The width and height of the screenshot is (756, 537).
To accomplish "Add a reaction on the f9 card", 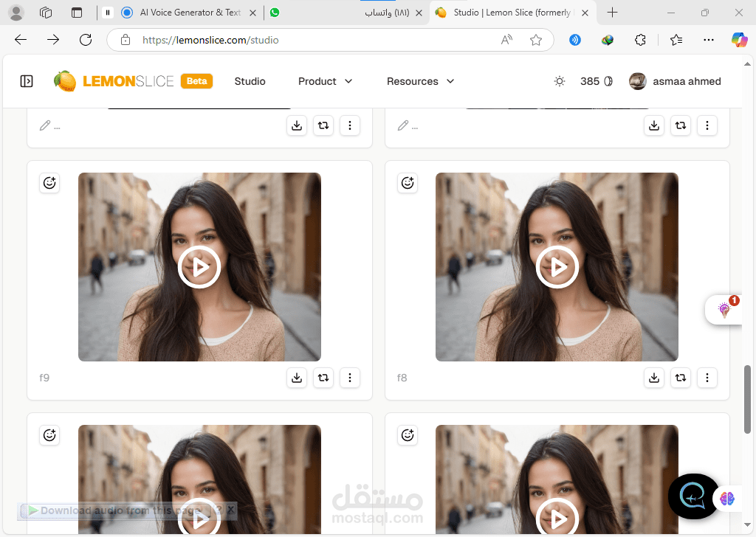I will pos(49,183).
